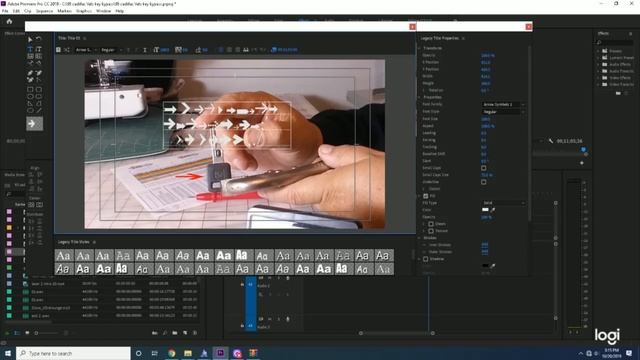Open the Window menu
The image size is (640, 360).
(x=103, y=11)
